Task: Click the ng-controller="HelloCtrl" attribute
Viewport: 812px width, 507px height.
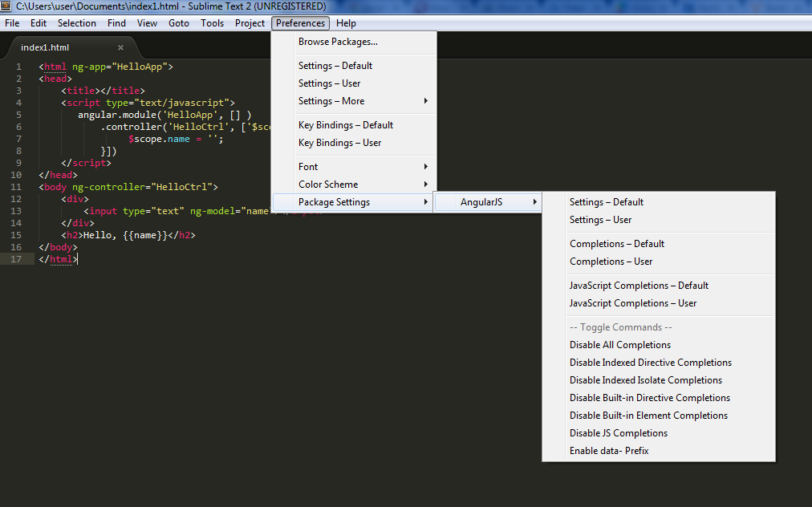Action: (142, 187)
